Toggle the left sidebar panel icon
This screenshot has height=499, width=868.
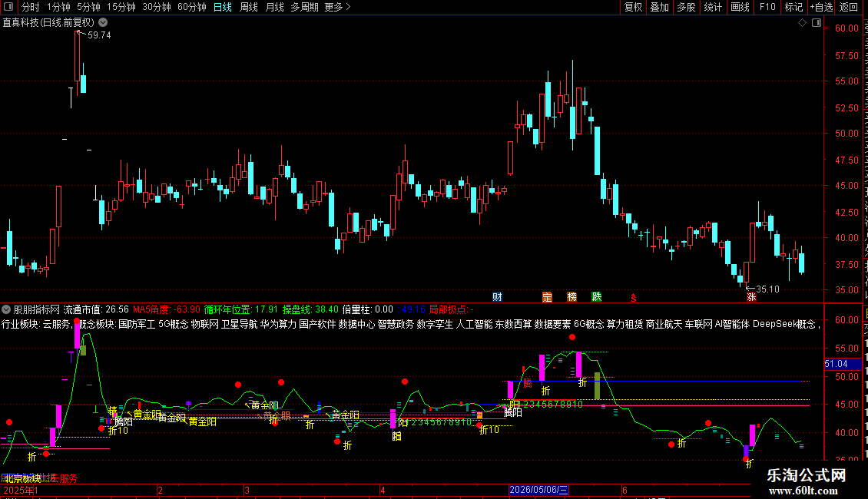tap(8, 7)
